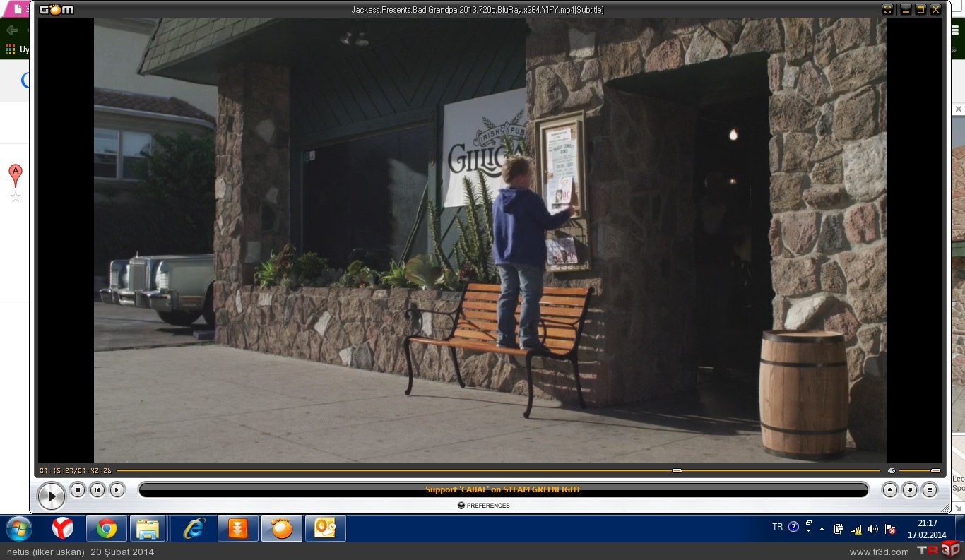This screenshot has height=560, width=965.
Task: Switch to Google Chrome in the taskbar
Action: [107, 528]
